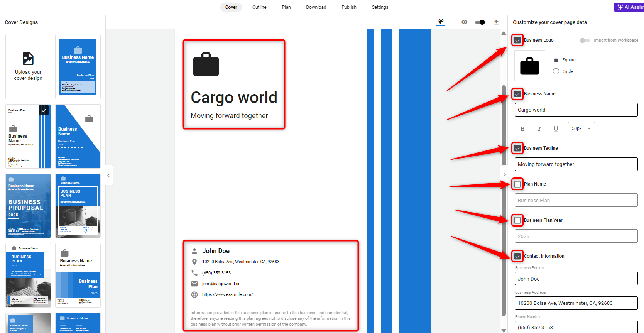Enable the Business Plan Year checkbox

click(x=517, y=220)
